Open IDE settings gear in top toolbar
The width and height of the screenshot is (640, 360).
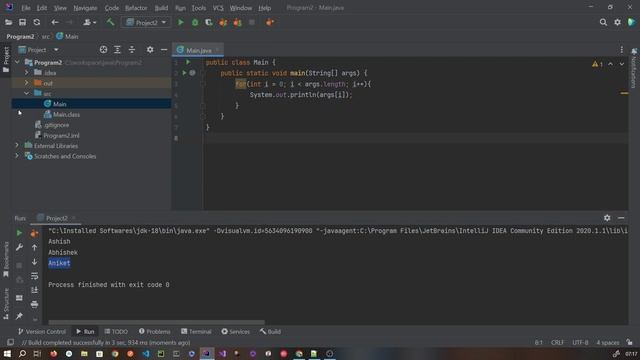tap(617, 22)
